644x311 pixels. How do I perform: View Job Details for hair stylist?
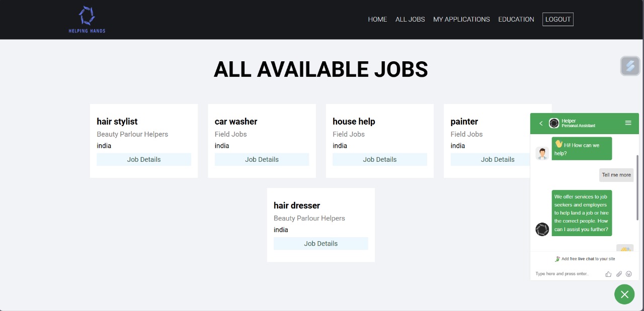[x=144, y=159]
